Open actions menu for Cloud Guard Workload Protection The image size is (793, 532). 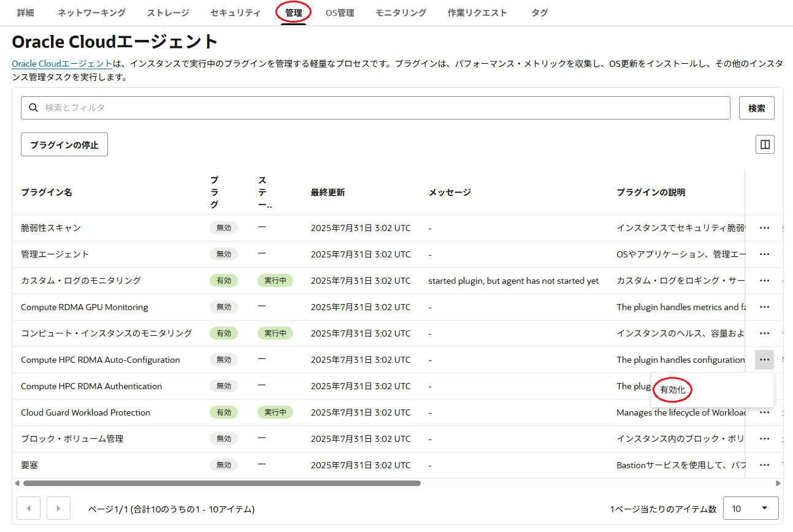click(764, 412)
